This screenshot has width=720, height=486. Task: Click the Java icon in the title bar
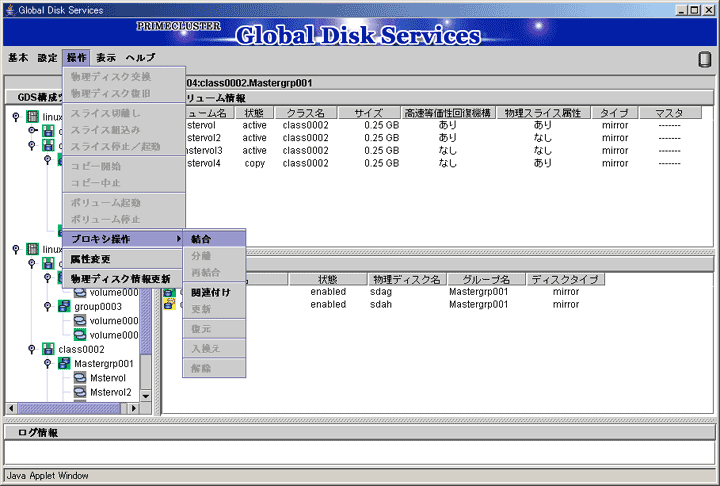pyautogui.click(x=10, y=10)
